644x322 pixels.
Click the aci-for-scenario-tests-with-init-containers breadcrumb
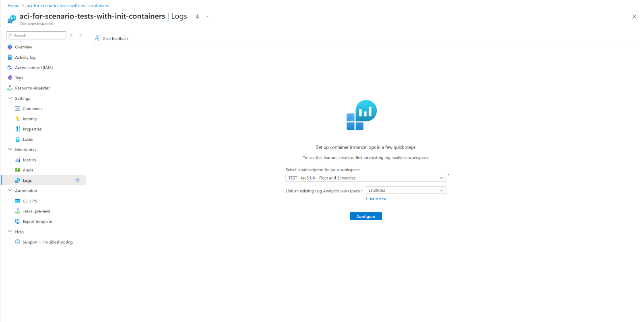click(68, 6)
